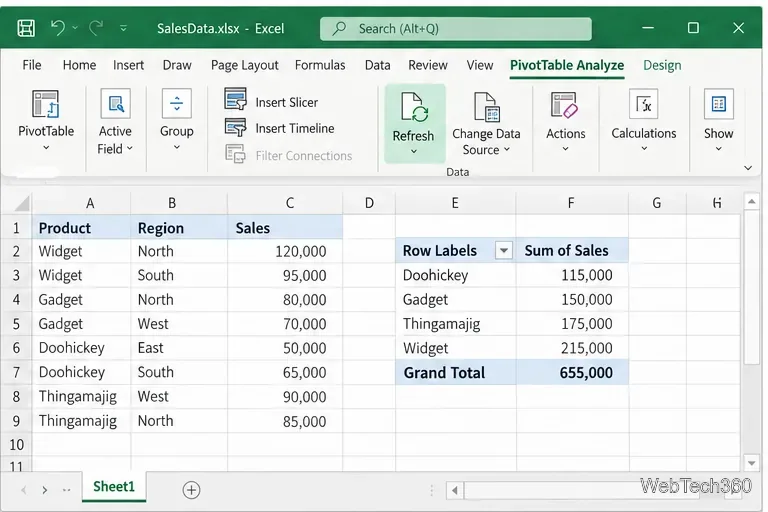This screenshot has height=512, width=768.
Task: Open the undo history dropdown arrow
Action: 75,28
